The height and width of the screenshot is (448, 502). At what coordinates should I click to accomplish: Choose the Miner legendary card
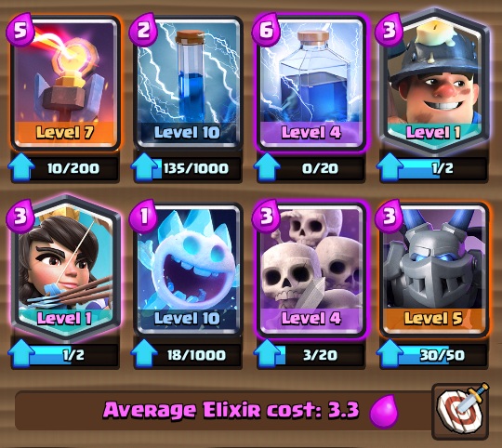point(434,82)
